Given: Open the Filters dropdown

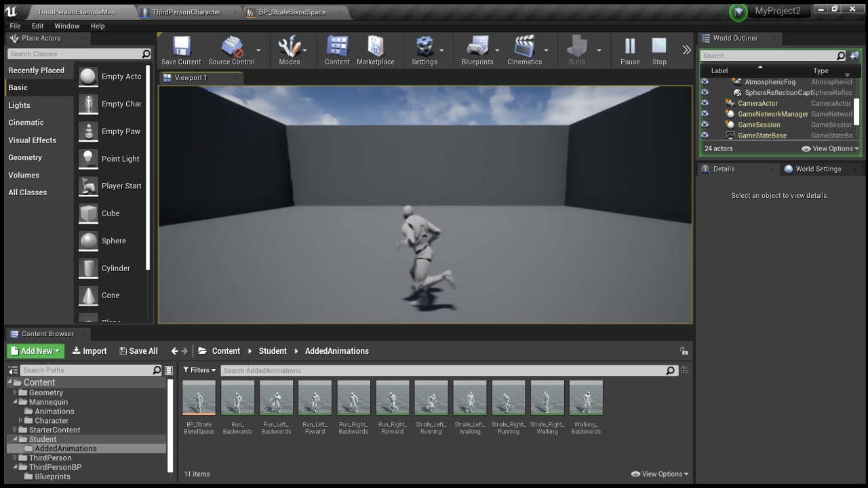Looking at the screenshot, I should coord(199,370).
